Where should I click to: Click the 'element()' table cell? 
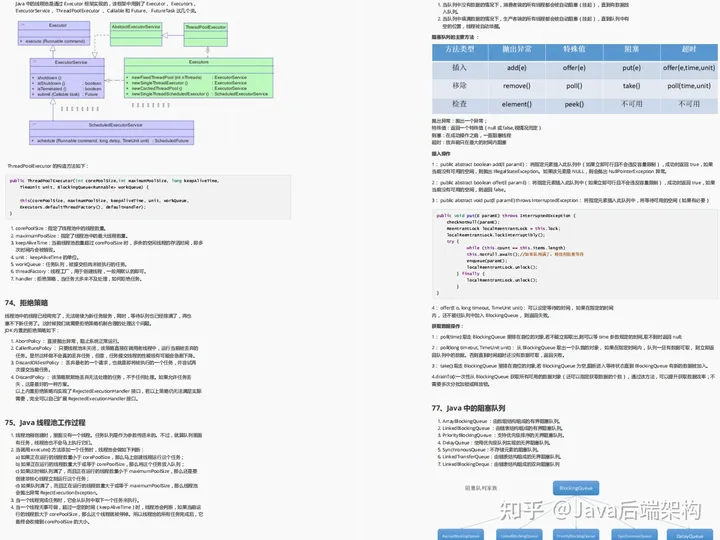tap(517, 104)
